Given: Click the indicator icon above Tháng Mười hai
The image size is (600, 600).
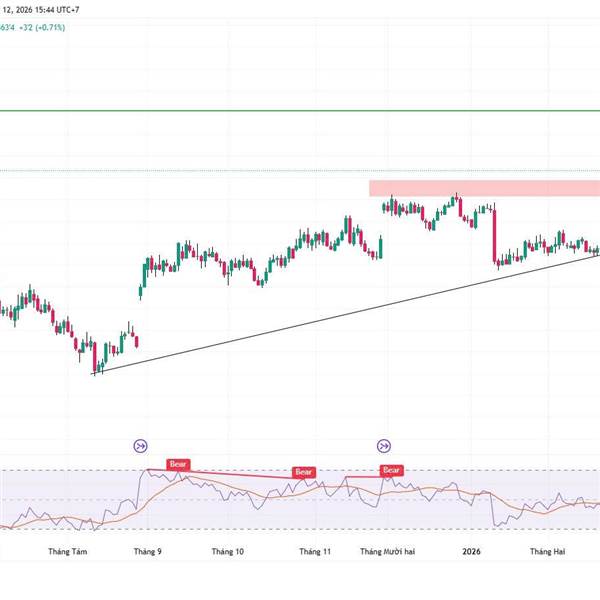Looking at the screenshot, I should click(384, 446).
